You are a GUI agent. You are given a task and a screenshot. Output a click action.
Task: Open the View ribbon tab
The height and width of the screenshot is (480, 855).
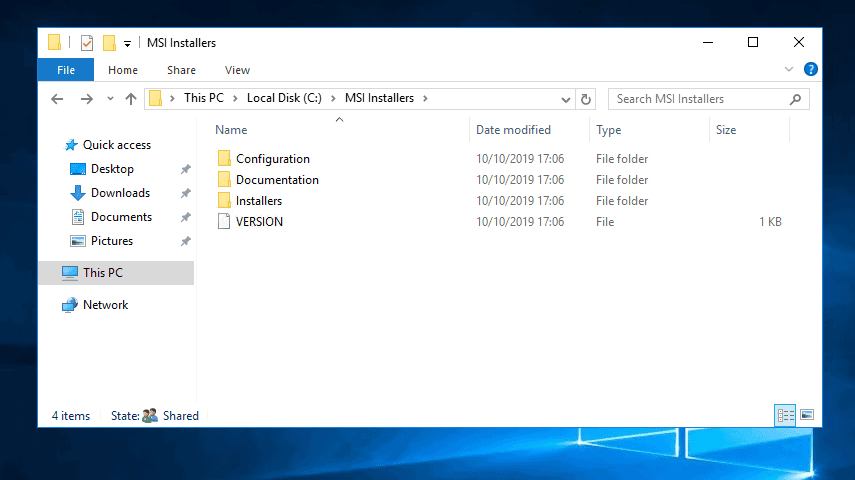pyautogui.click(x=237, y=70)
